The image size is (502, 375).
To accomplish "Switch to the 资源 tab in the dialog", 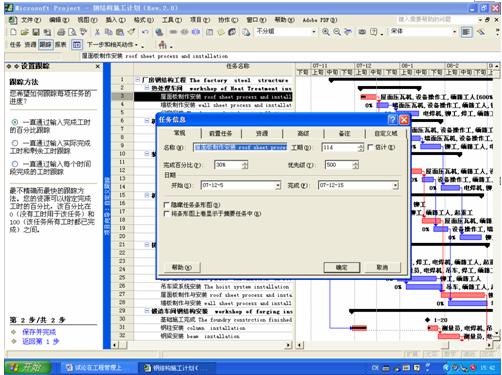I will 262,133.
